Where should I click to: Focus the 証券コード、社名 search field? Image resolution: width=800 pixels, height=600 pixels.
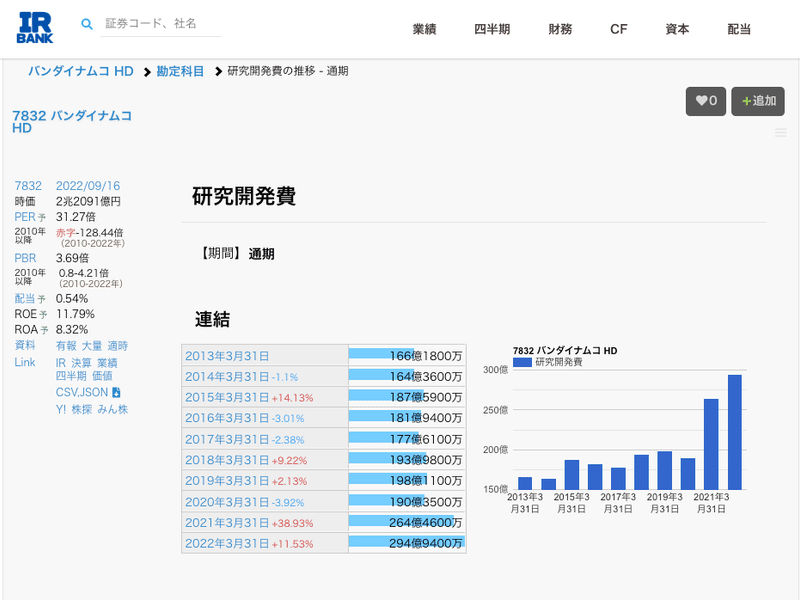(x=161, y=24)
